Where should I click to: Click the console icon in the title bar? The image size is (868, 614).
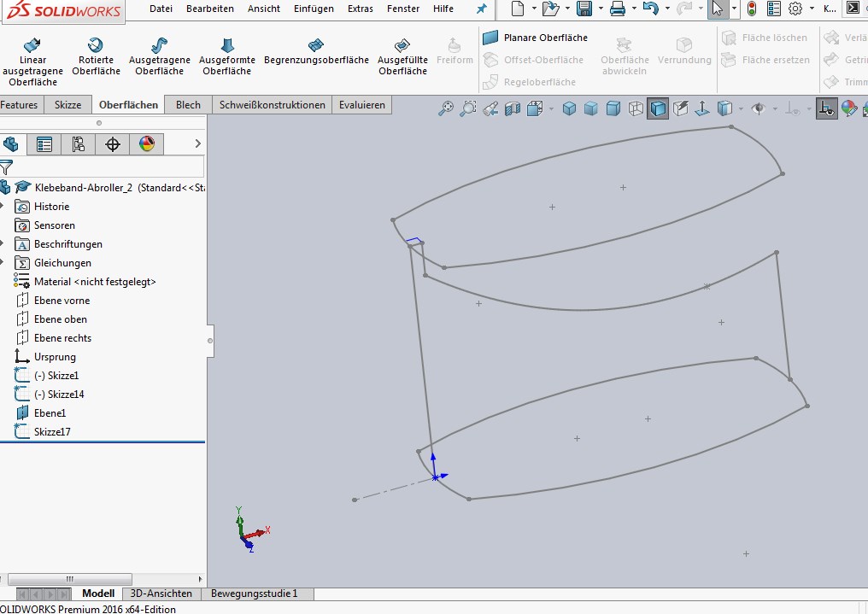click(x=853, y=9)
